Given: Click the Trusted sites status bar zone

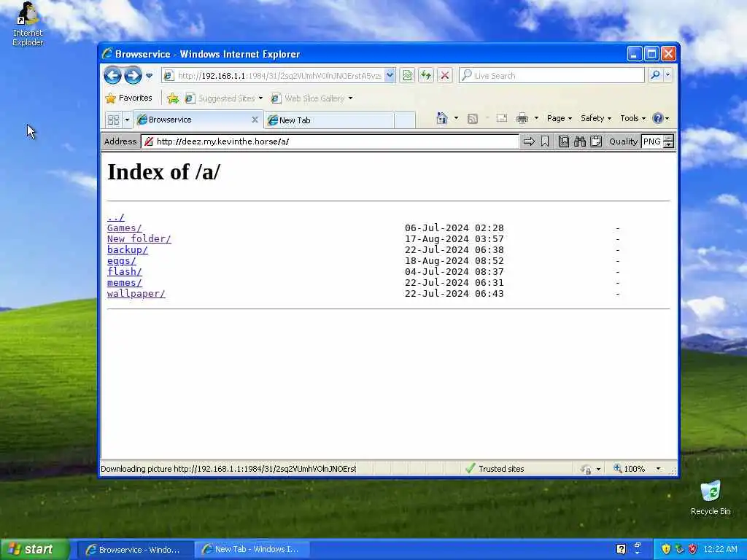Looking at the screenshot, I should 495,469.
